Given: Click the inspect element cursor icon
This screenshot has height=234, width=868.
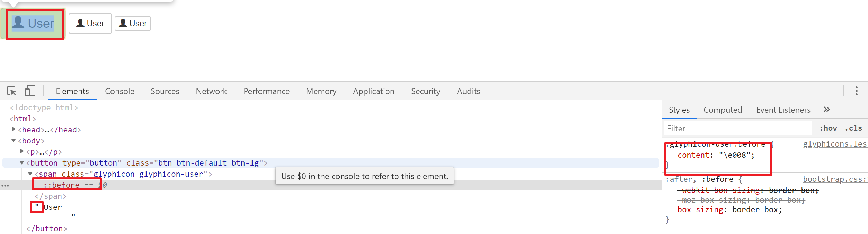Looking at the screenshot, I should pyautogui.click(x=11, y=91).
